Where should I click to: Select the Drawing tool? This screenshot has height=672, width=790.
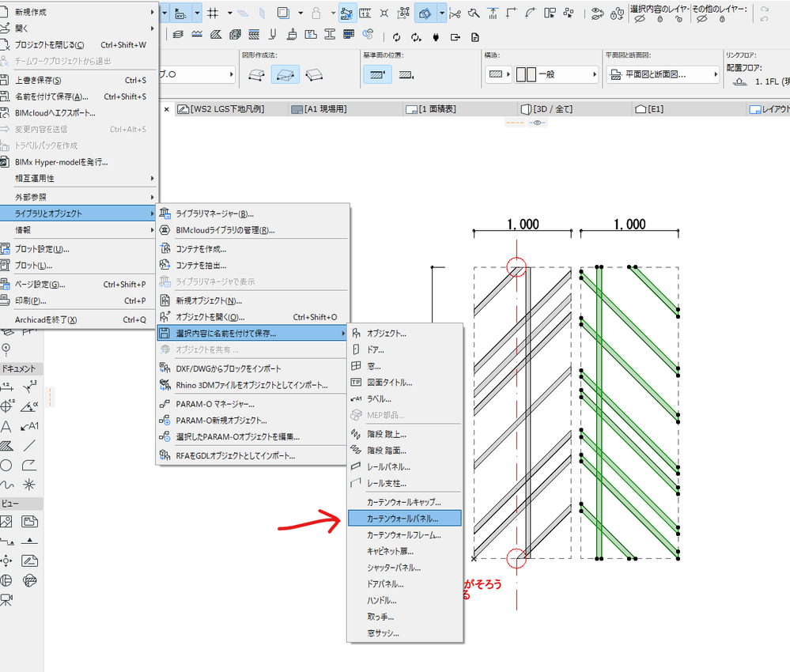coord(29,522)
